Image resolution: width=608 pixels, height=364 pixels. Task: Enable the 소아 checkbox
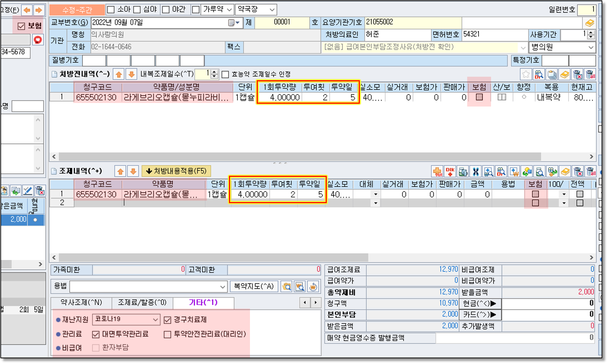click(x=111, y=10)
